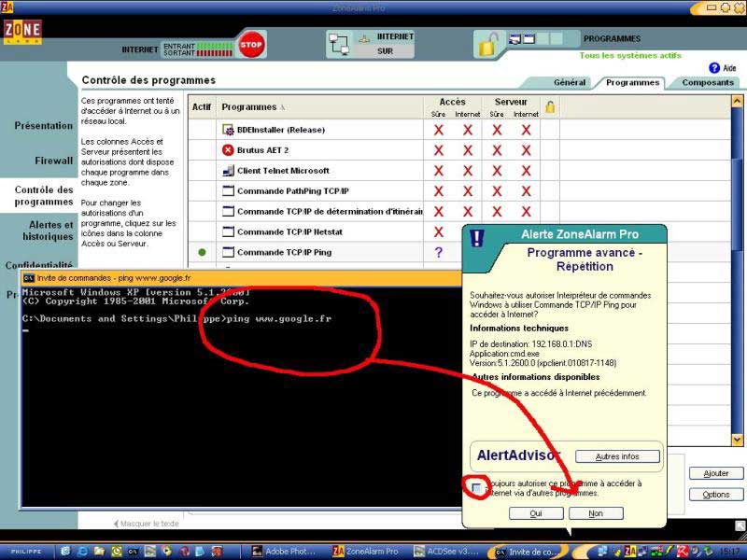Toggle Ping command trusted access question mark

click(439, 253)
